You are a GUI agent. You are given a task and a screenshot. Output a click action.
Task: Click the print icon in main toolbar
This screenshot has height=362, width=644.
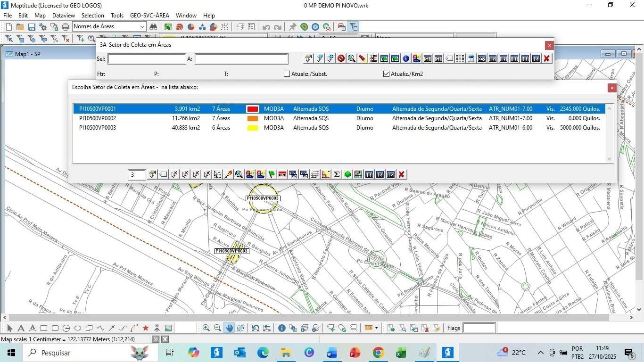(x=66, y=27)
